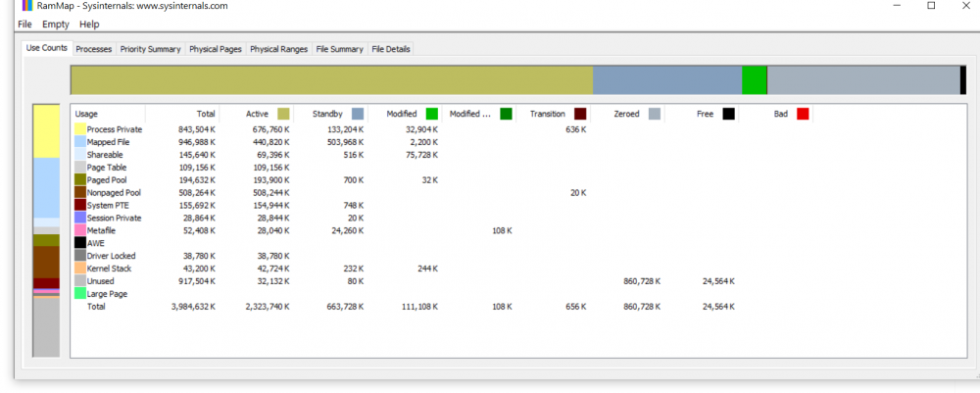Click the Paged Pool olive swatch
980x393 pixels.
pyautogui.click(x=80, y=179)
